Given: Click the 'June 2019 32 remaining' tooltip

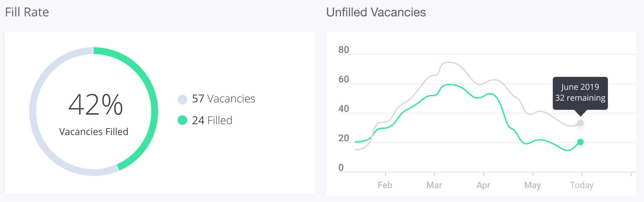Looking at the screenshot, I should tap(580, 92).
